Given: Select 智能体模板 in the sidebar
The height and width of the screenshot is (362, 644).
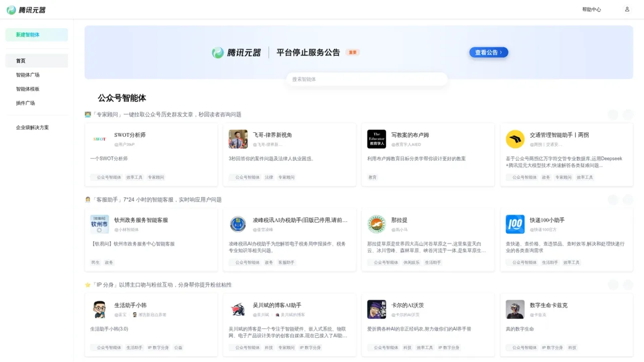Looking at the screenshot, I should [37, 89].
